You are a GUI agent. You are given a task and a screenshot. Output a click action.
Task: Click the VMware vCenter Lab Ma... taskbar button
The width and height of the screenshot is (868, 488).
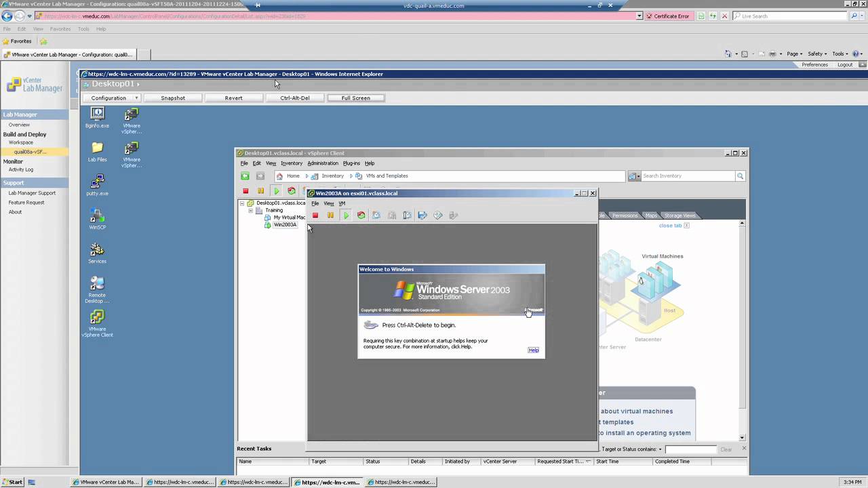[x=108, y=483]
